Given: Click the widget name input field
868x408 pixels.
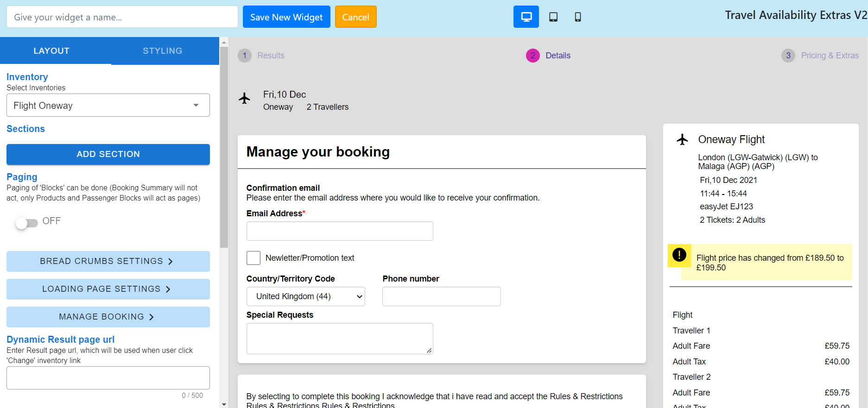Looking at the screenshot, I should tap(122, 17).
